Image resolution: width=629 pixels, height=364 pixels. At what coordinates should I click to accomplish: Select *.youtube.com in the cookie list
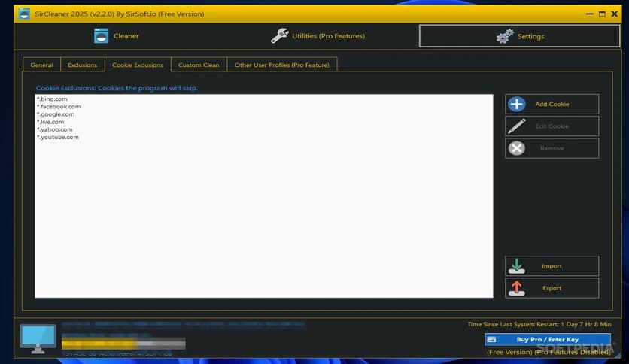58,137
